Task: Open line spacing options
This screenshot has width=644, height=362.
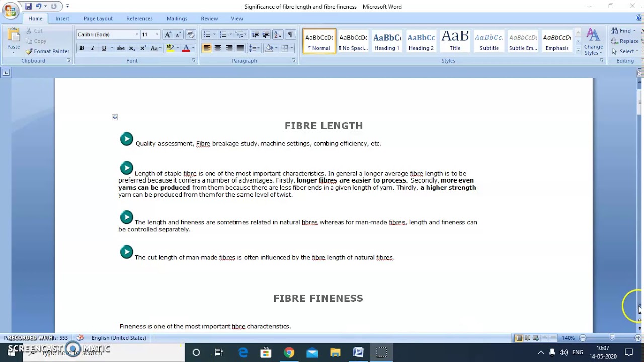Action: pyautogui.click(x=255, y=48)
